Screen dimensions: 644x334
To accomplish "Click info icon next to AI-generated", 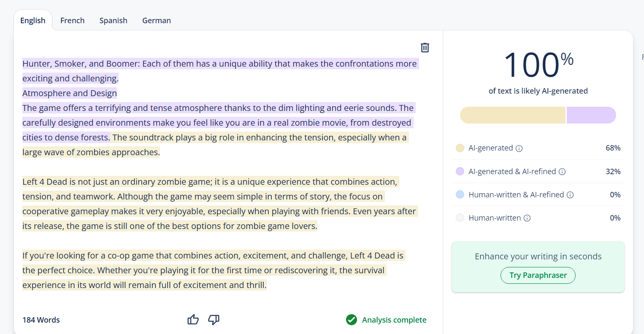I will [520, 148].
